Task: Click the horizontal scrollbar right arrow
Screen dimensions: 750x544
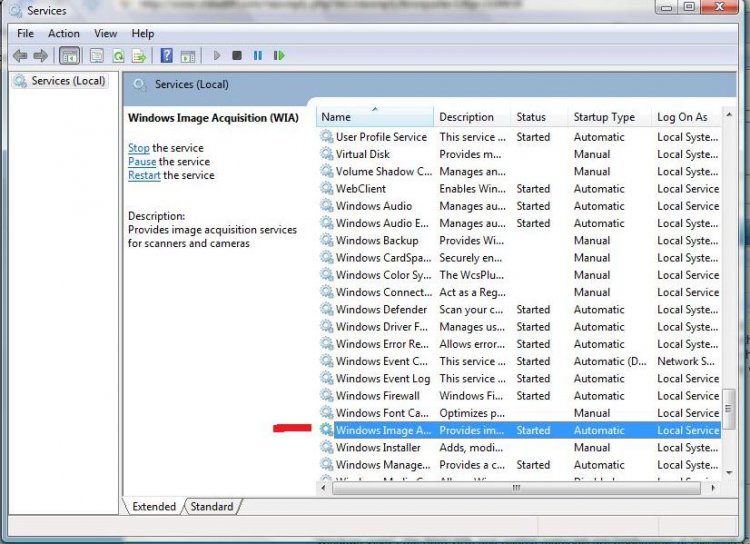Action: pos(713,488)
